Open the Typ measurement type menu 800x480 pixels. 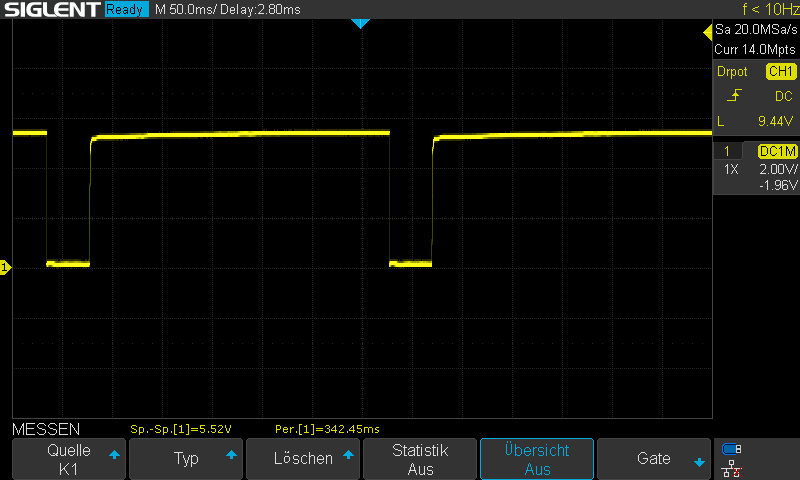point(186,459)
